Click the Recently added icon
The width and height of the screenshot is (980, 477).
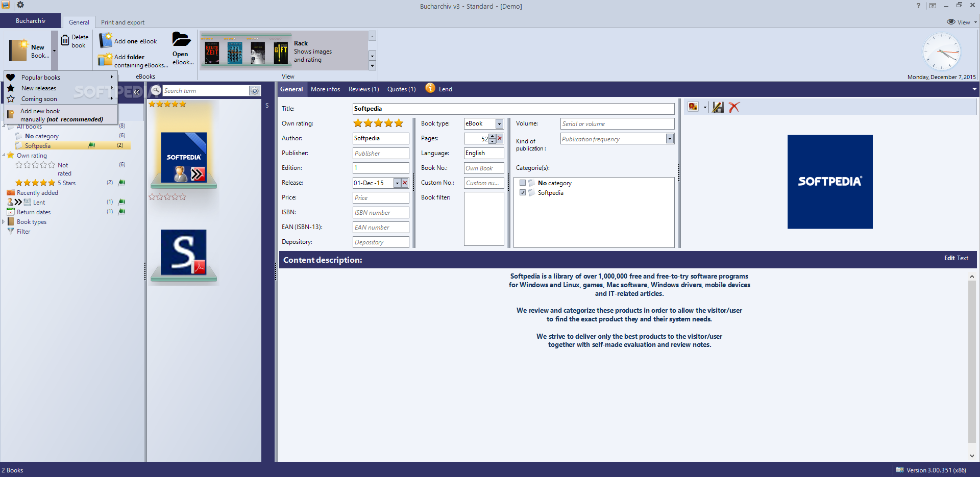point(11,192)
